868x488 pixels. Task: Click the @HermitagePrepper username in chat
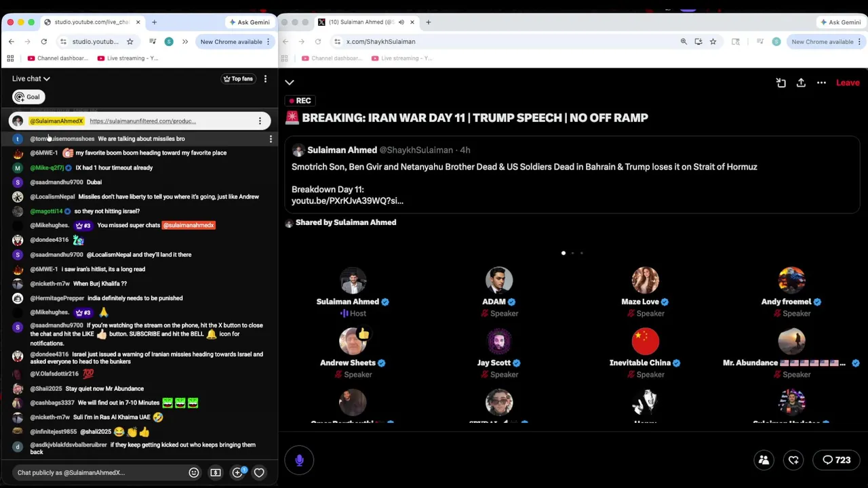pyautogui.click(x=57, y=298)
